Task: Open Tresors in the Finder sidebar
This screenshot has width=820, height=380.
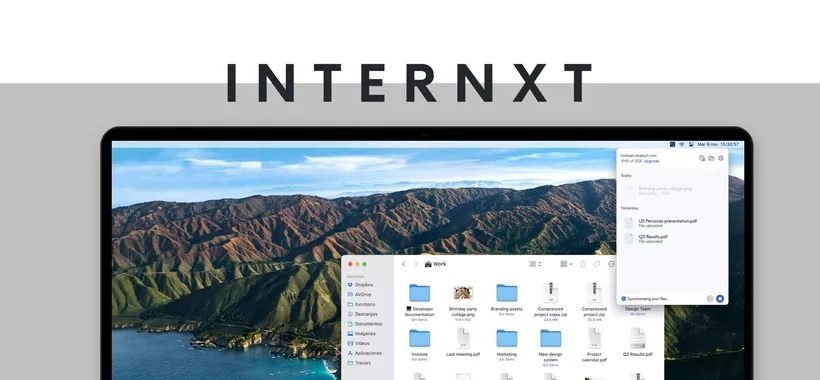Action: (x=359, y=363)
